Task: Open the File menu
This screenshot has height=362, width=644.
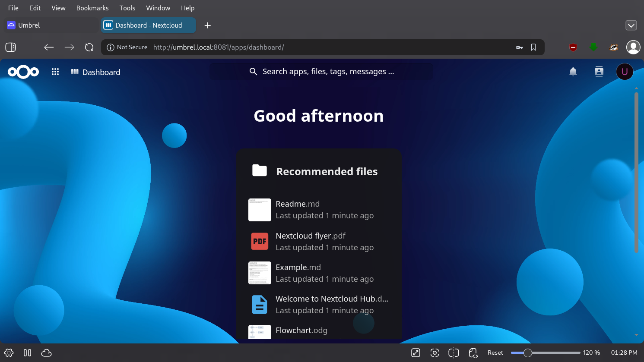Action: 13,8
